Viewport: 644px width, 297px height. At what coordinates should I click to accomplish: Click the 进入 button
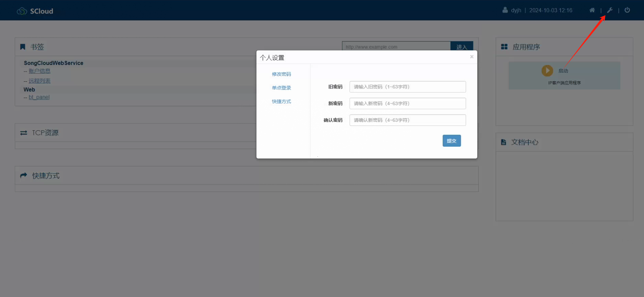462,46
